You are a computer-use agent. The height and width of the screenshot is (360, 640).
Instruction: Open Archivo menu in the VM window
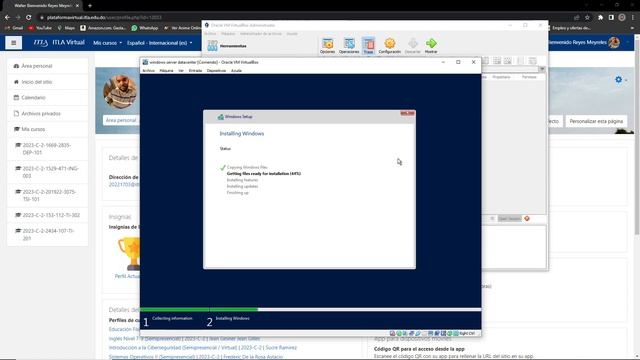(x=149, y=71)
